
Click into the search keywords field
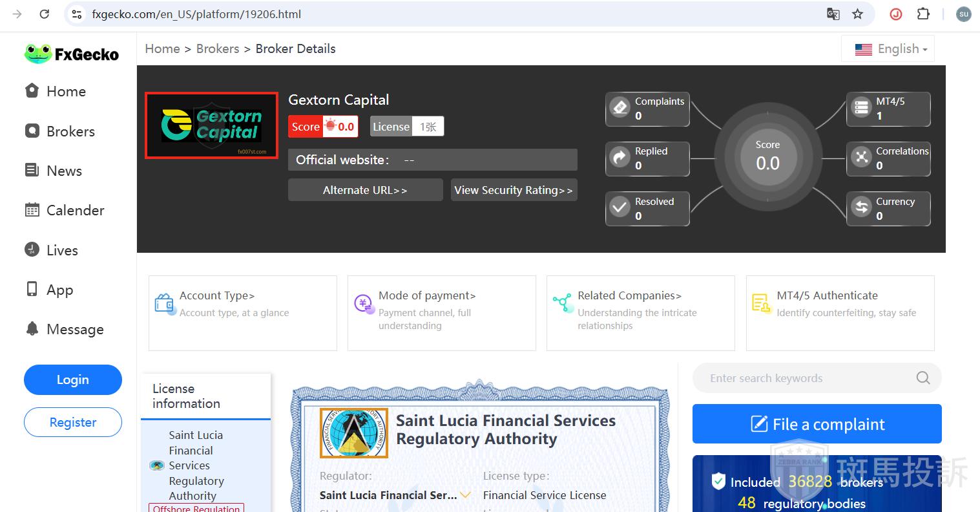point(808,378)
